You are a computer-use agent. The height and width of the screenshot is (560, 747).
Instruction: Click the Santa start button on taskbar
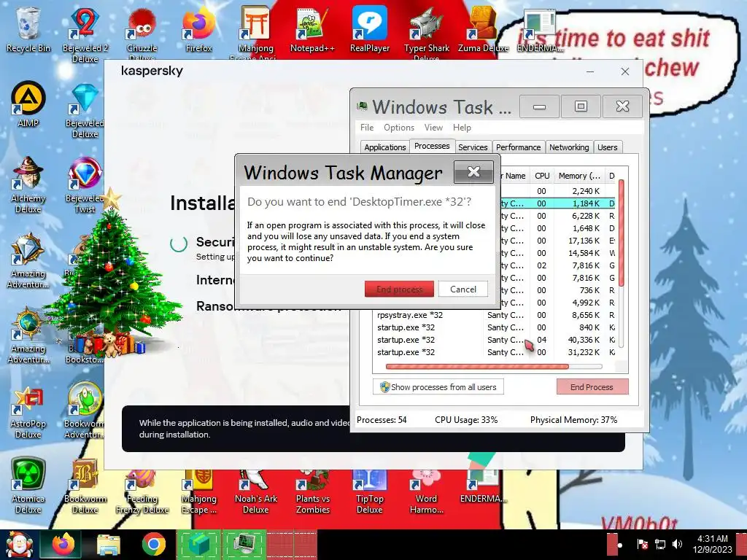tap(19, 544)
